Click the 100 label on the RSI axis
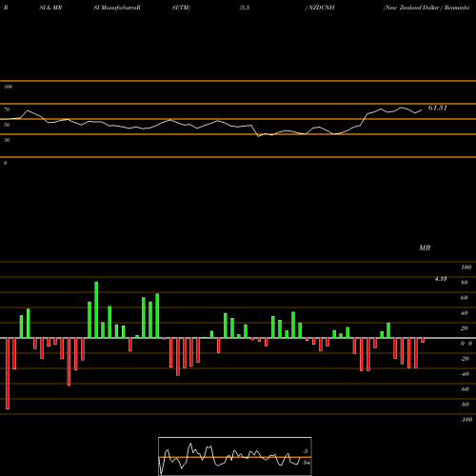Screen dimensions: 476x476 (x=8, y=87)
